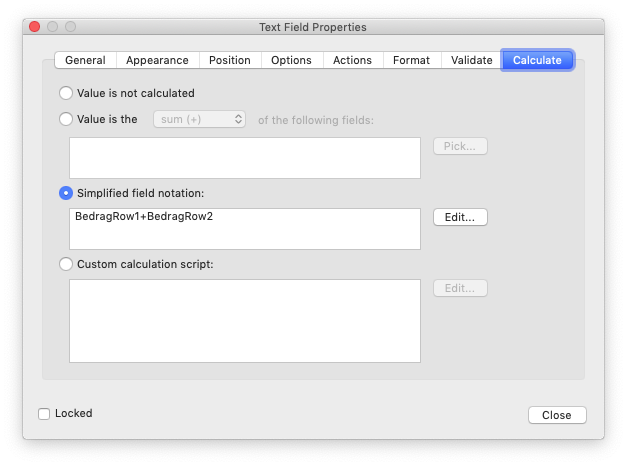Open the Appearance tab
Image resolution: width=627 pixels, height=466 pixels.
[x=157, y=60]
